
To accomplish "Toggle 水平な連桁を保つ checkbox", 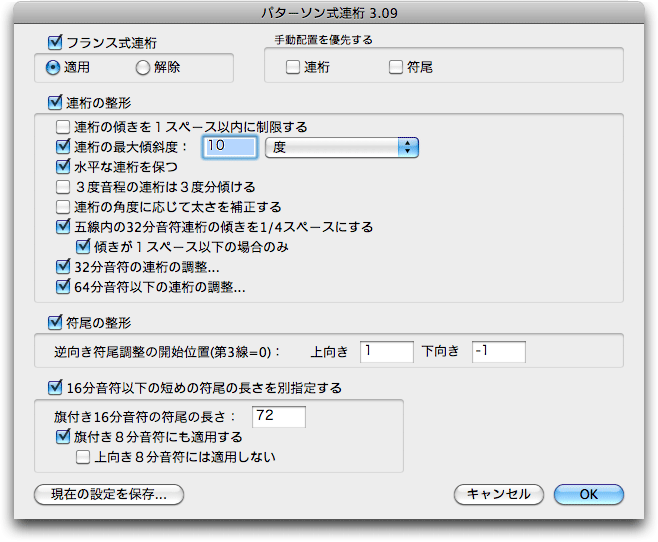I will click(x=63, y=167).
